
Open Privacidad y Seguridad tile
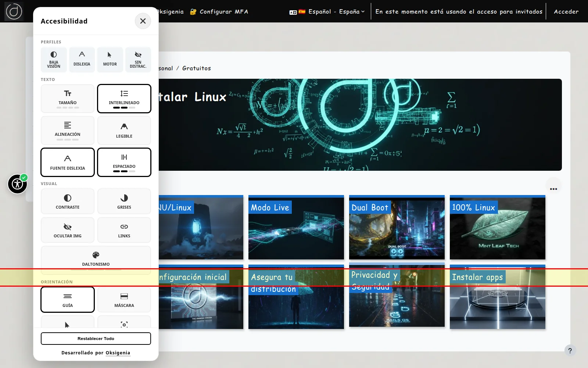[x=397, y=296]
